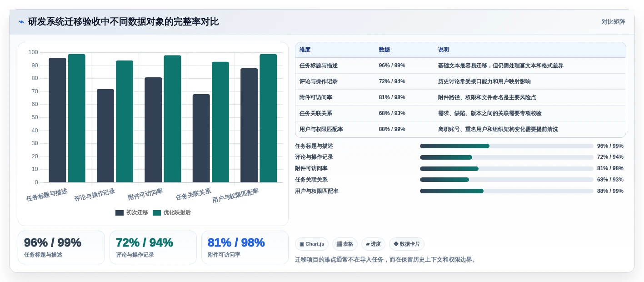The height and width of the screenshot is (282, 644).
Task: Click the dark bar for 任务关联关系
Action: coord(201,138)
